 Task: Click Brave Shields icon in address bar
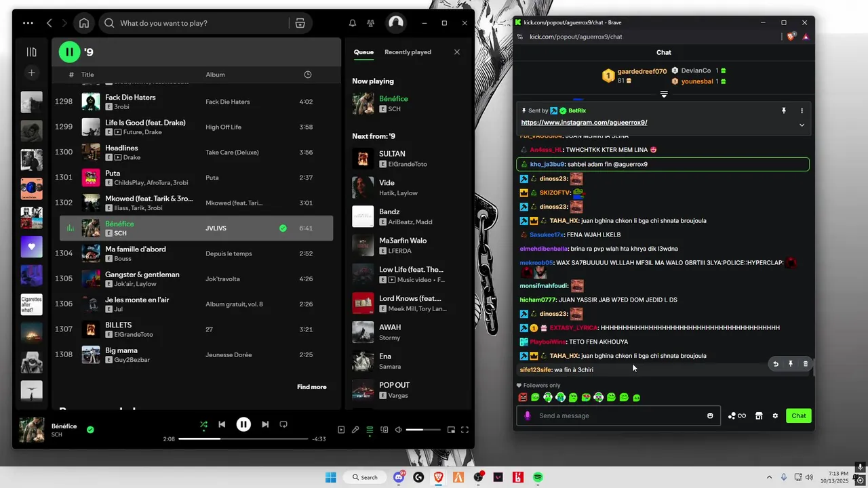click(x=791, y=37)
